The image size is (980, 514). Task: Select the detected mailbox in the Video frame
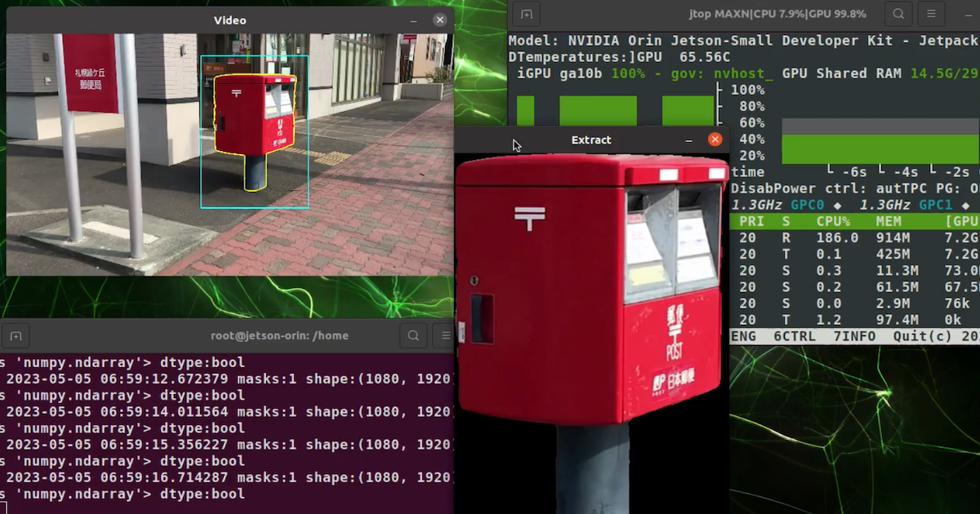coord(254,131)
